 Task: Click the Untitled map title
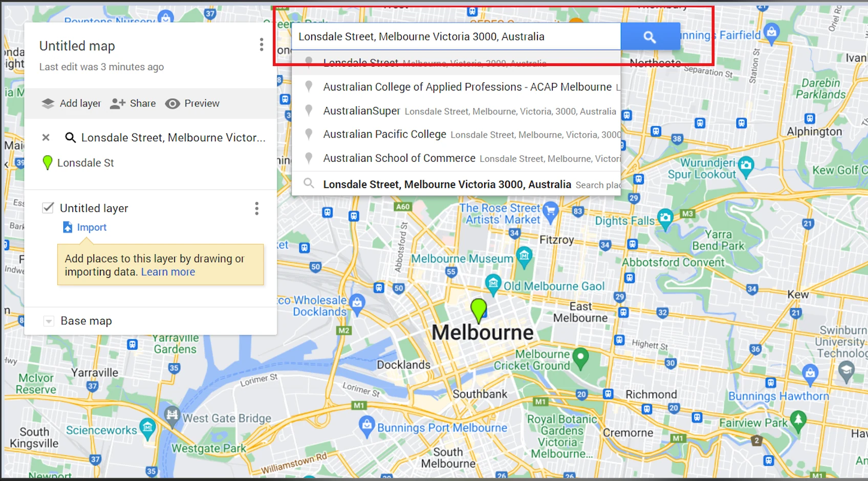77,46
